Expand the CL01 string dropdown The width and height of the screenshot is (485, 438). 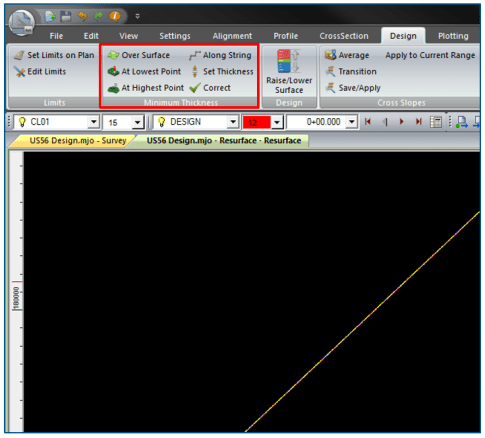pyautogui.click(x=94, y=122)
